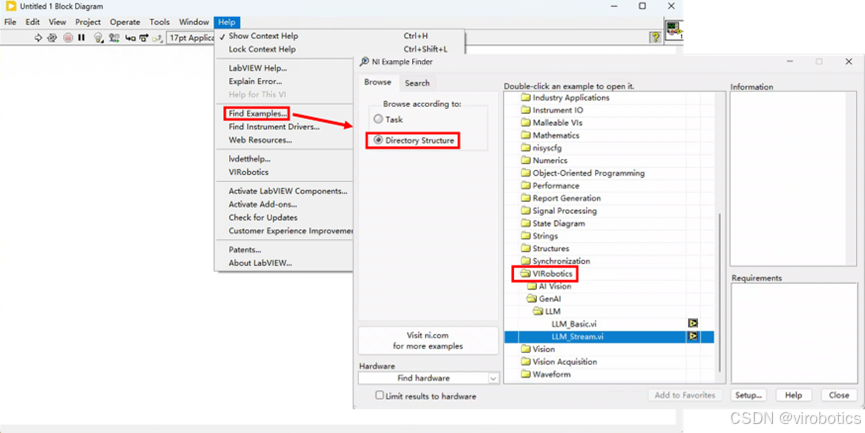
Task: Select Object-Oriented Programming folder row
Action: point(588,173)
